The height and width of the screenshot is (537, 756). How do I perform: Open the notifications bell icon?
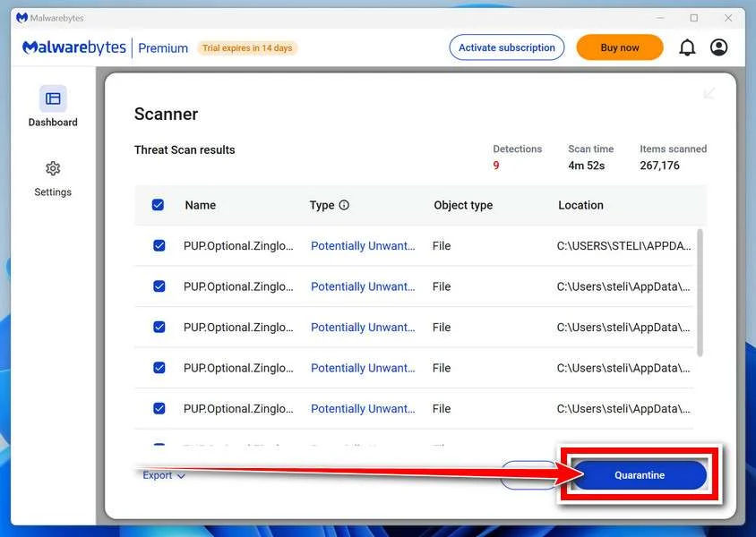point(687,47)
